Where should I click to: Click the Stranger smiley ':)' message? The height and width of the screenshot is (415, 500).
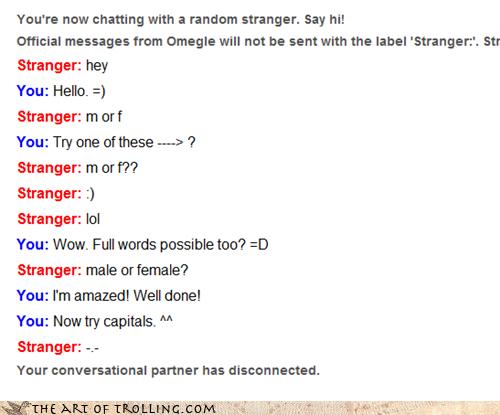[x=90, y=194]
